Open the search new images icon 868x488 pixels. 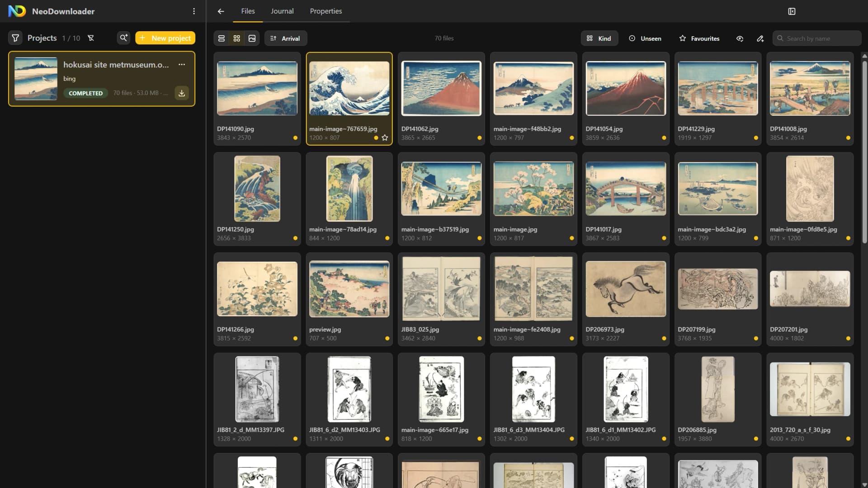[123, 38]
